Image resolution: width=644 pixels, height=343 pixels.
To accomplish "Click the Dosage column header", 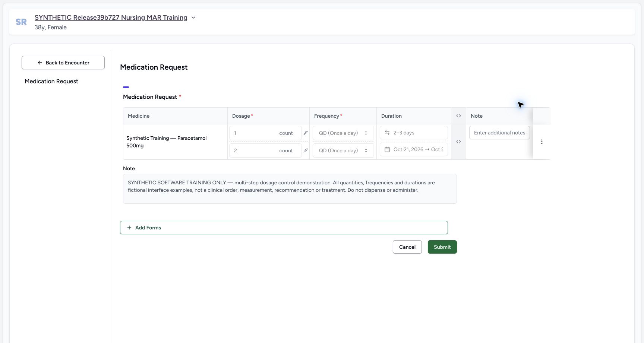I will [x=268, y=116].
